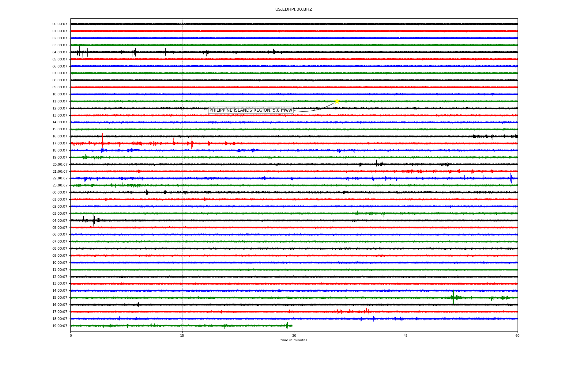588x368 pixels.
Task: Select the 45 tick on the x-axis
Action: [406, 335]
